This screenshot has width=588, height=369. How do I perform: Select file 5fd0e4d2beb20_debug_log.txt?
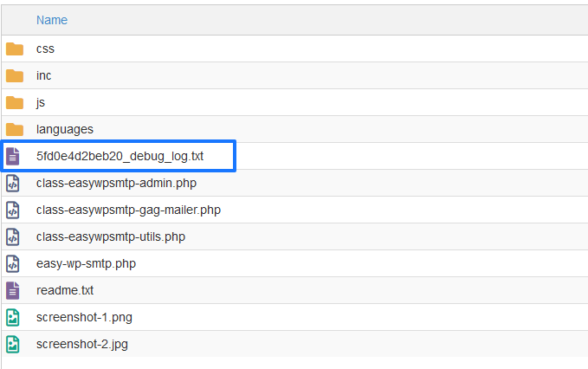(120, 156)
